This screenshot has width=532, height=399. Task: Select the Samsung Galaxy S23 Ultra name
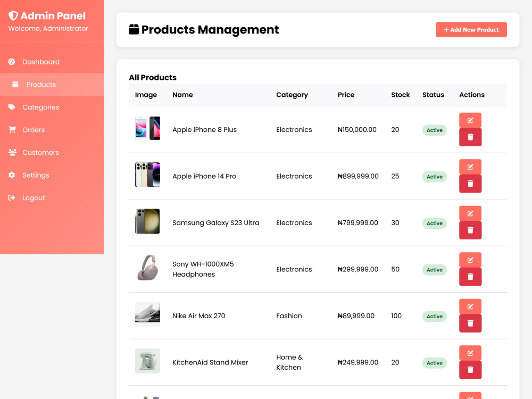[216, 222]
